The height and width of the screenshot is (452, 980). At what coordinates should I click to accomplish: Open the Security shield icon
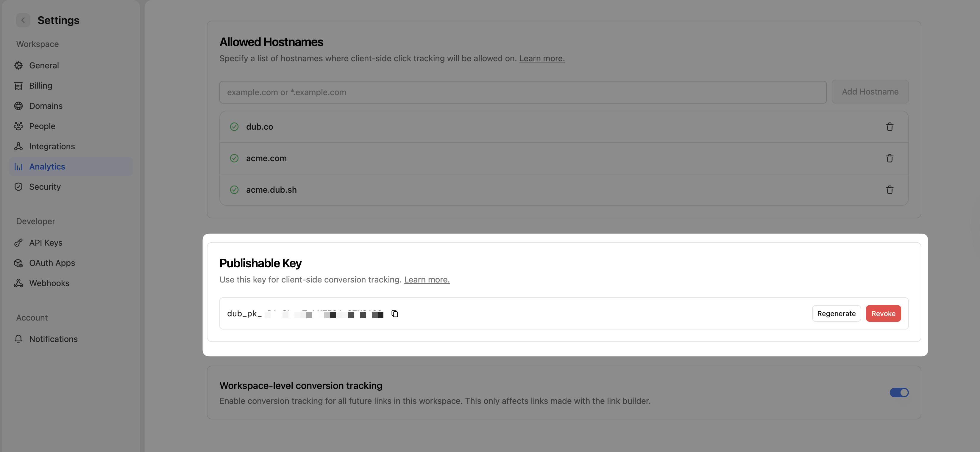[x=19, y=187]
